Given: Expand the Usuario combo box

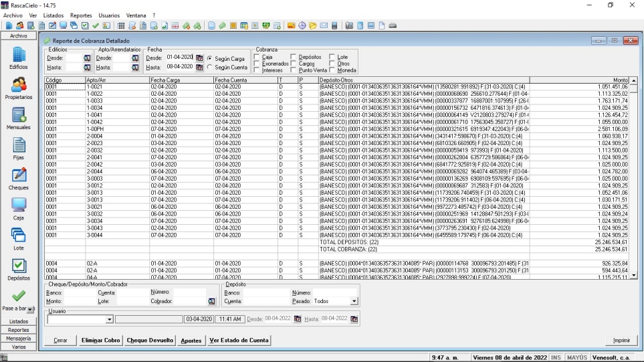Looking at the screenshot, I should pyautogui.click(x=109, y=319).
